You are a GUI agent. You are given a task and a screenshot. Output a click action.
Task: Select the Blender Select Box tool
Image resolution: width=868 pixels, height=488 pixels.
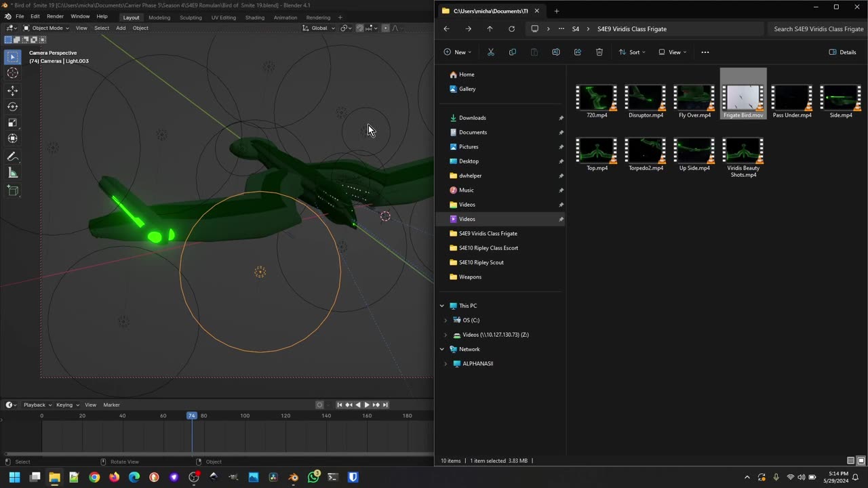pos(13,58)
